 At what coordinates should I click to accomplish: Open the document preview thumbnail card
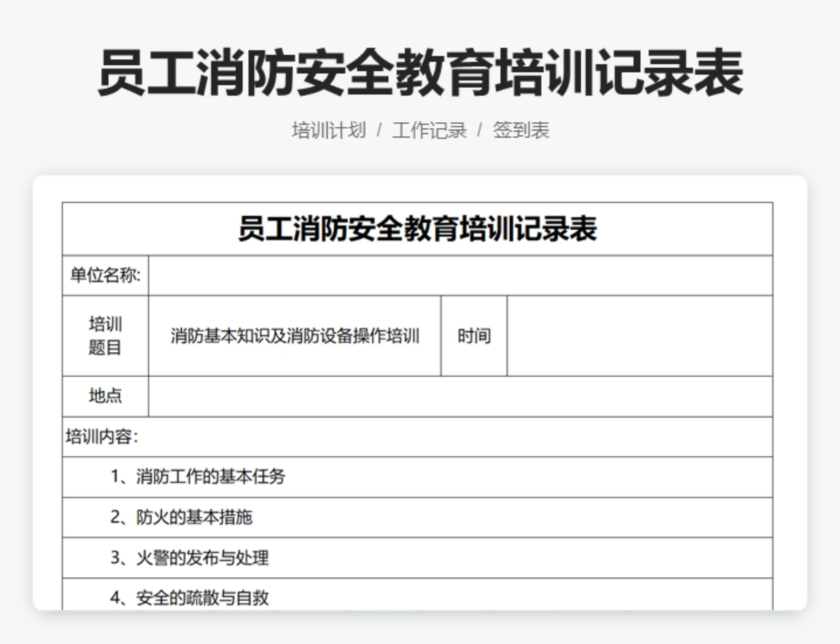(420, 393)
